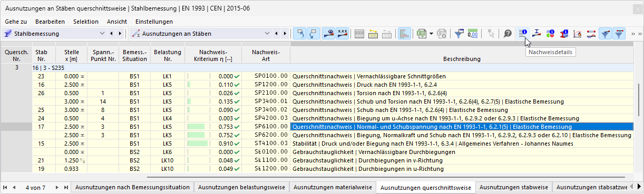
Task: Click the 0.910 utilization ratio value
Action: 225,143
